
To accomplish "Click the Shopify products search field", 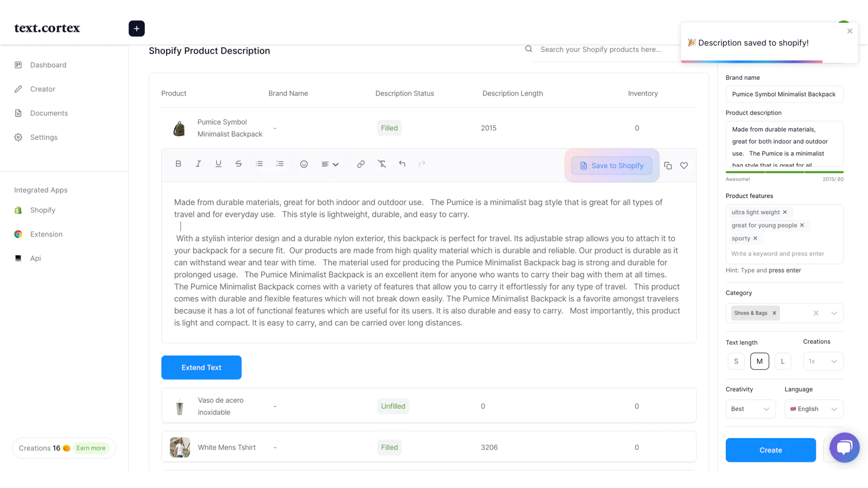I will click(602, 49).
